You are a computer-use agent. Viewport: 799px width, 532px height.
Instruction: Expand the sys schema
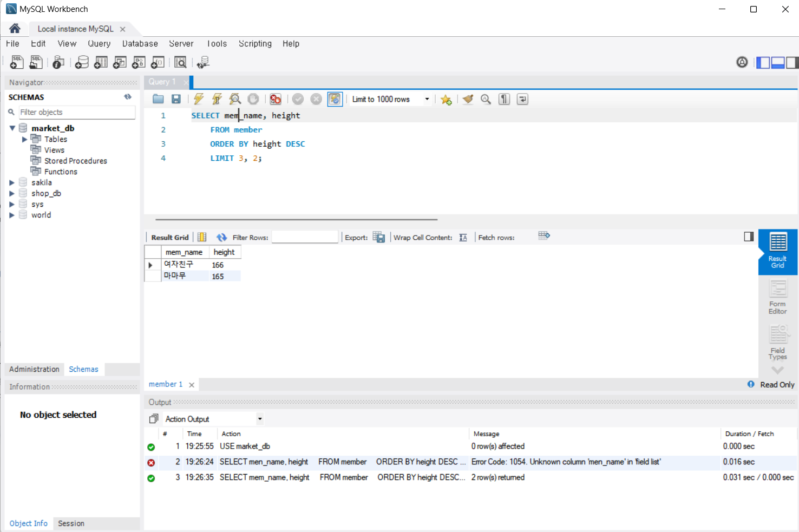click(x=12, y=204)
